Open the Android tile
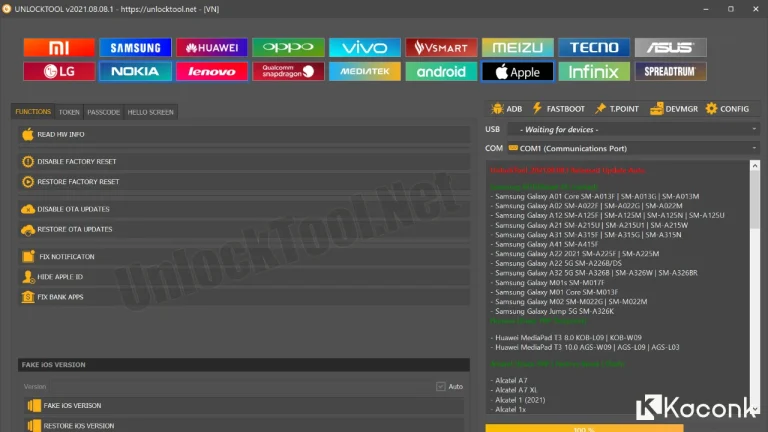This screenshot has width=768, height=432. 441,72
